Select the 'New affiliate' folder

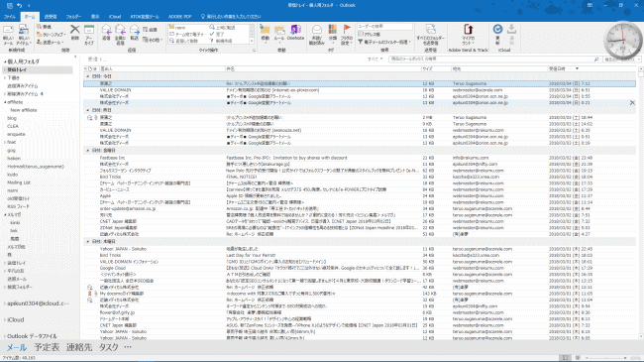click(24, 110)
